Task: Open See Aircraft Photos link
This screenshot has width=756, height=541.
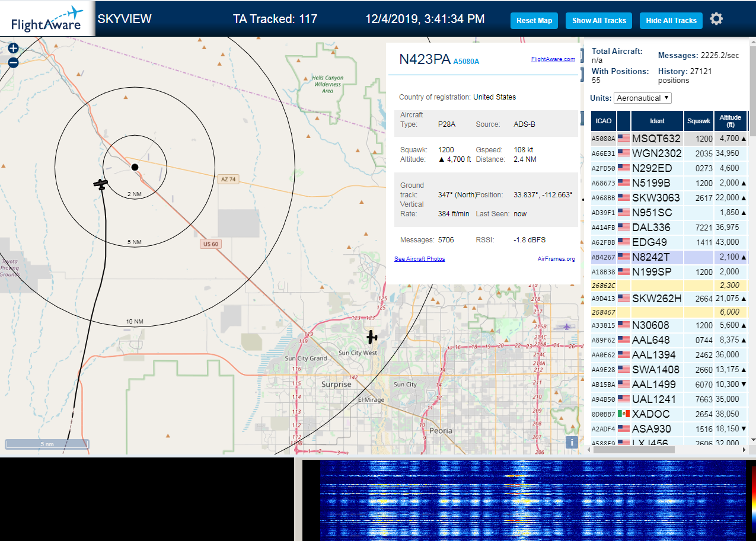Action: click(x=419, y=259)
